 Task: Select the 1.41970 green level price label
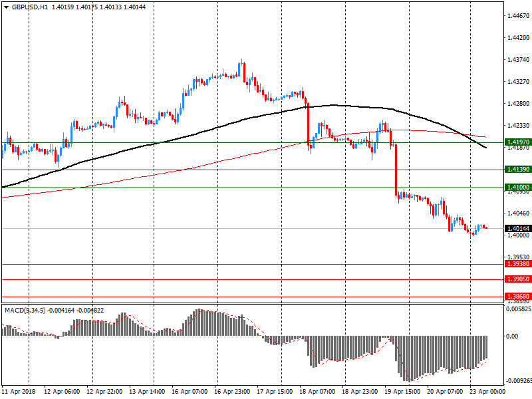(518, 142)
